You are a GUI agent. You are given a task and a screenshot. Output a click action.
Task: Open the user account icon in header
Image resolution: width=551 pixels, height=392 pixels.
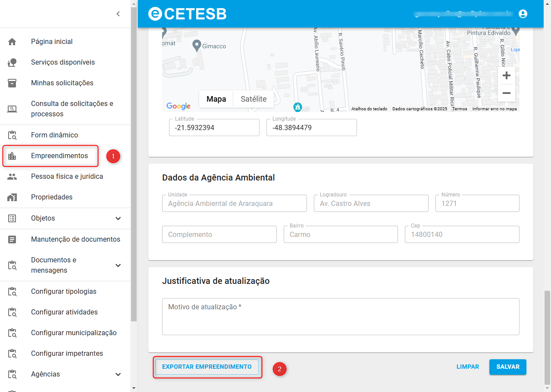point(523,14)
